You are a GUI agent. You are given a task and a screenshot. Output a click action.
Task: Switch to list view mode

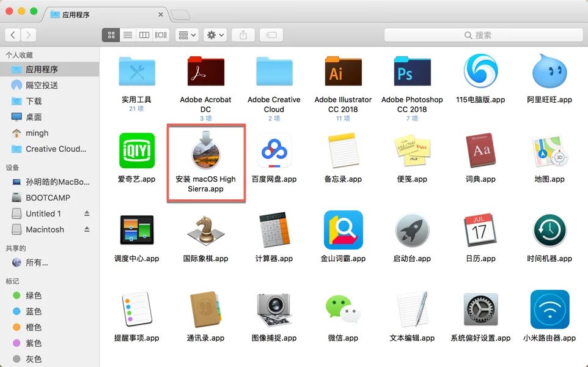click(128, 35)
